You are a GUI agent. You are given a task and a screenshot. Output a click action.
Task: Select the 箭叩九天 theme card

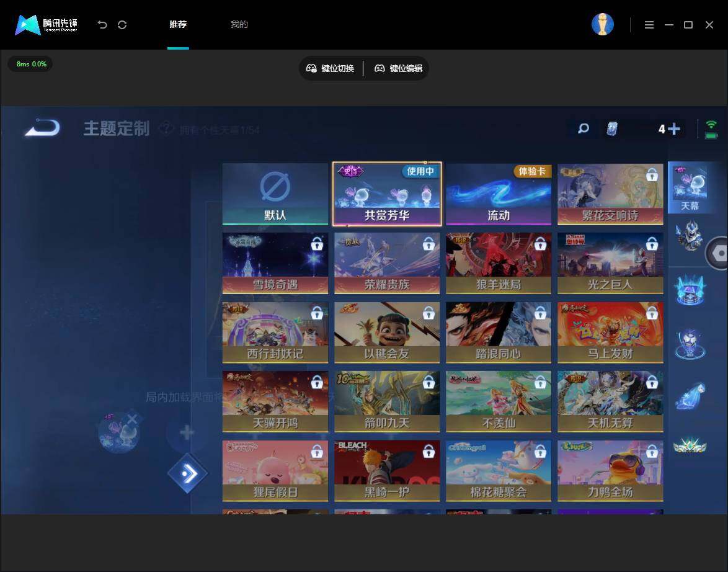[x=387, y=401]
